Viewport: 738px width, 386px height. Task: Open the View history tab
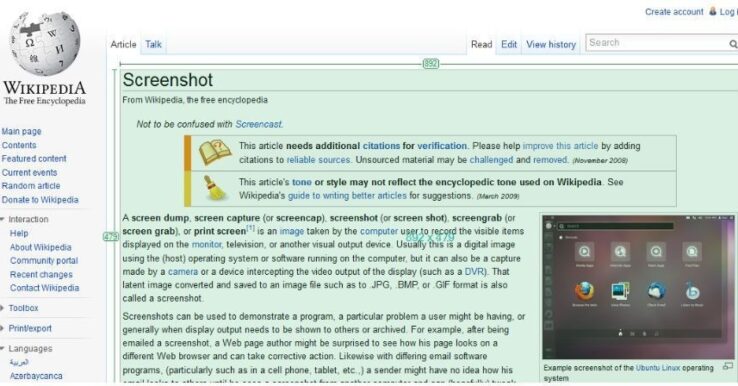tap(551, 44)
